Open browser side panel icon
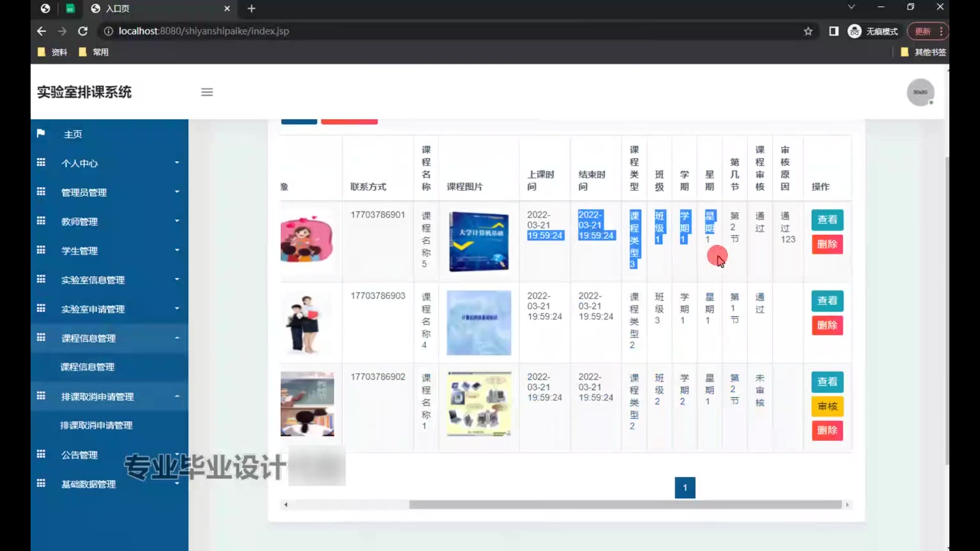 tap(834, 31)
